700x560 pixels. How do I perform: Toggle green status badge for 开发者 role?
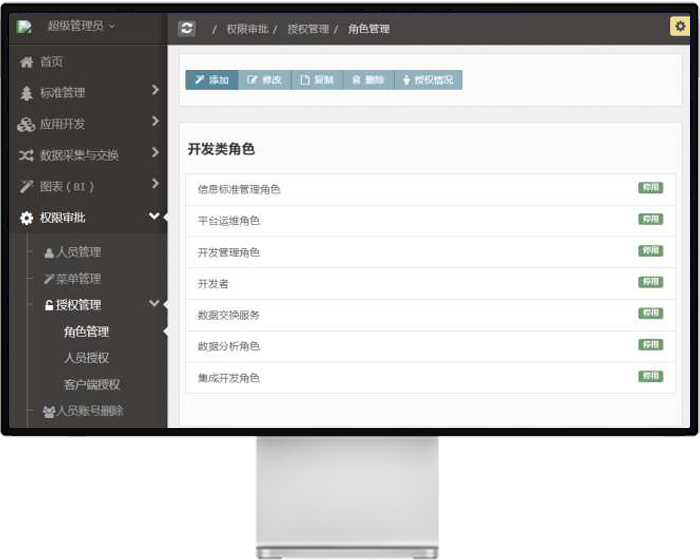650,282
